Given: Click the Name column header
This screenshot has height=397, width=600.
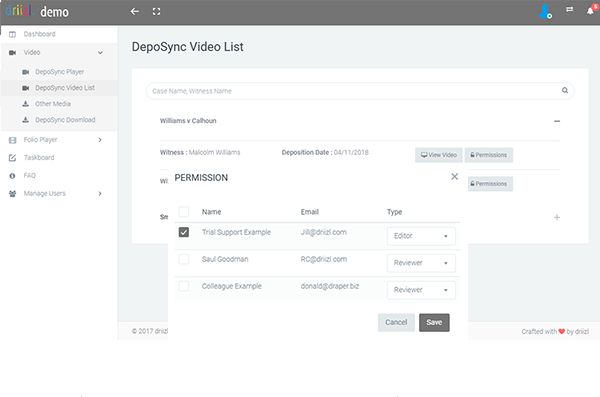Looking at the screenshot, I should pos(211,212).
